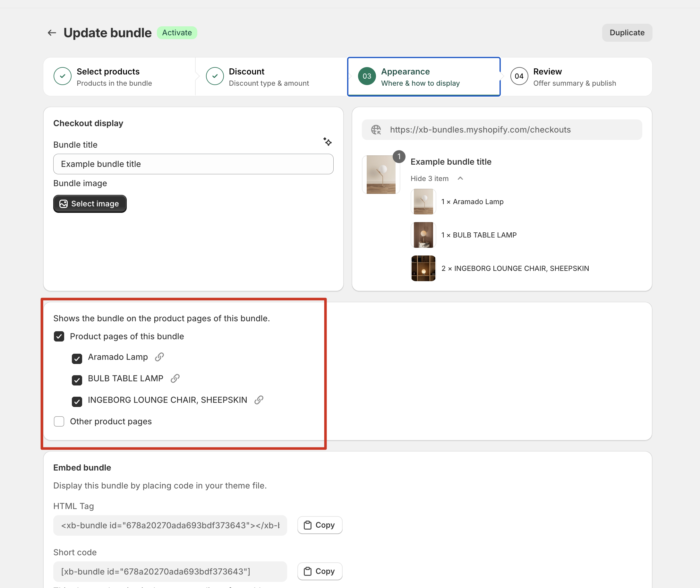Open the Review step
Image resolution: width=700 pixels, height=588 pixels.
(x=576, y=77)
